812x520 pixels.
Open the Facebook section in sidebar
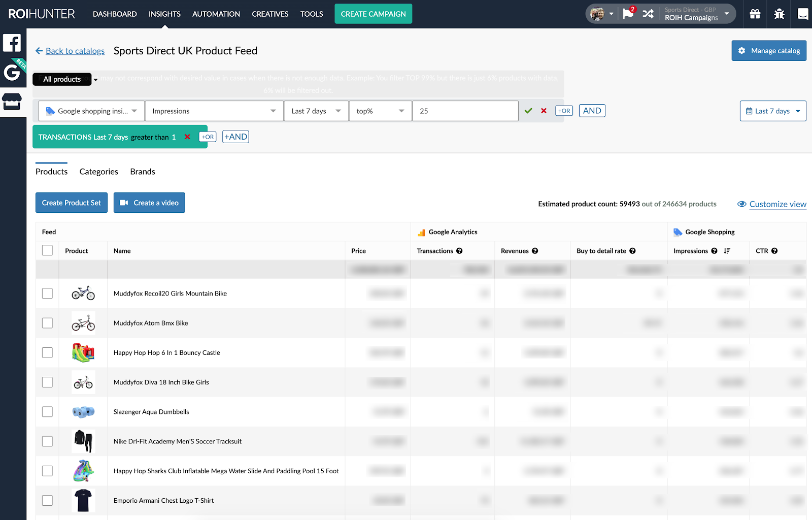click(x=12, y=43)
